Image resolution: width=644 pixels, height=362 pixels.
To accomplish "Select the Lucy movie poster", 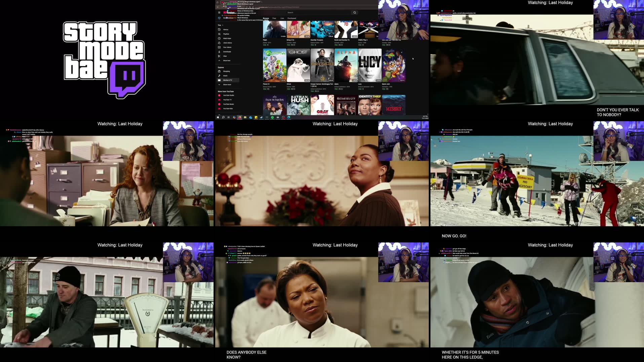I will coord(370,65).
